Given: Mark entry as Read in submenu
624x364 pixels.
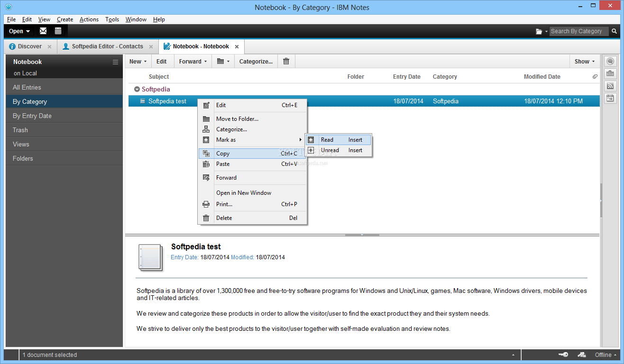Looking at the screenshot, I should tap(339, 140).
